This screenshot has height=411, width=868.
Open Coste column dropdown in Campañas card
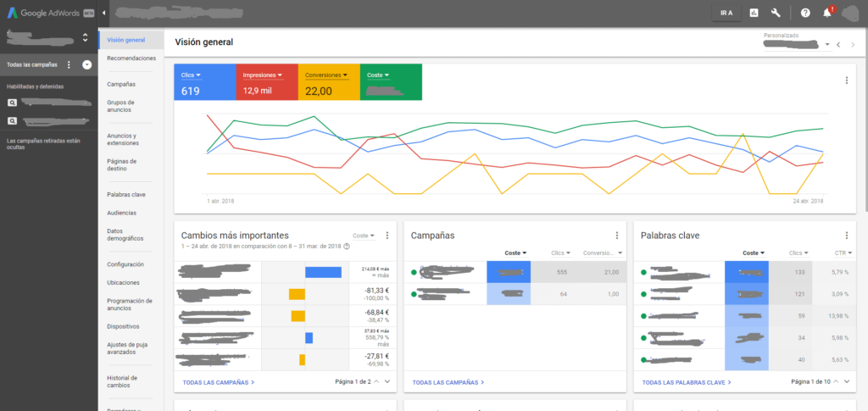click(x=515, y=253)
